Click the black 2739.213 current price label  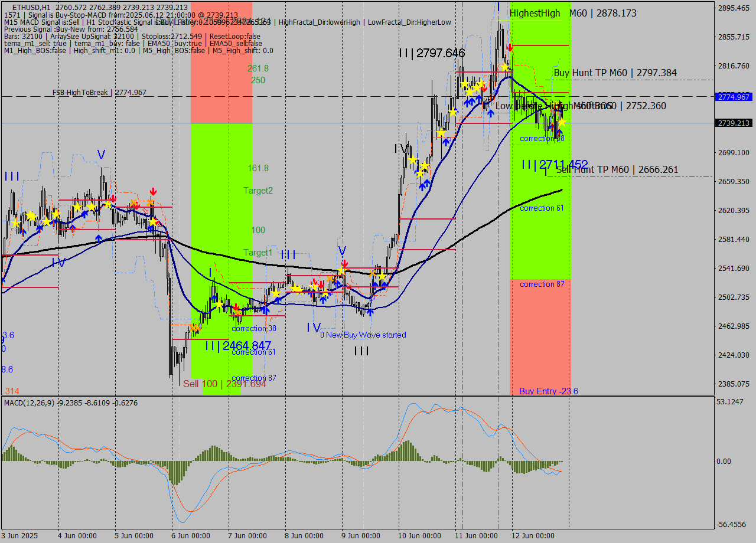pos(732,122)
